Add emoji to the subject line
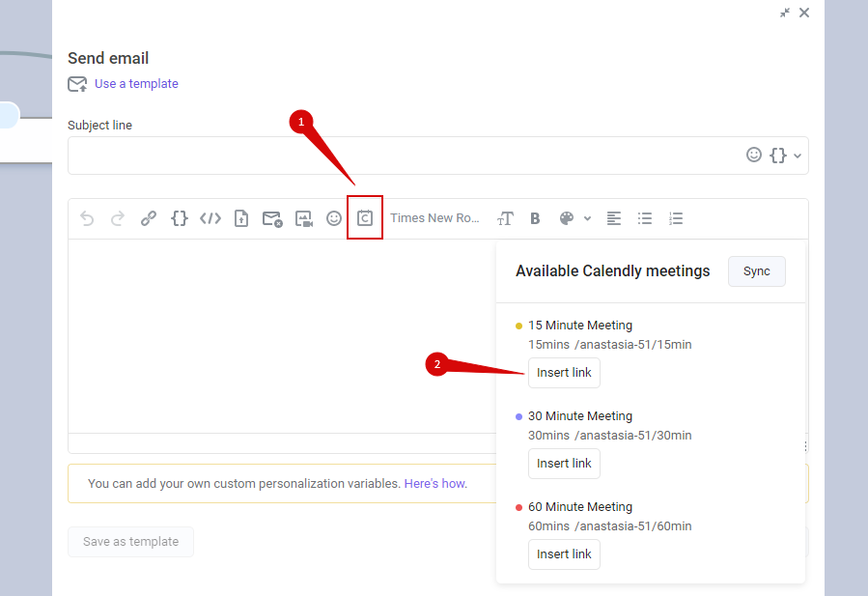This screenshot has width=868, height=596. [x=754, y=155]
